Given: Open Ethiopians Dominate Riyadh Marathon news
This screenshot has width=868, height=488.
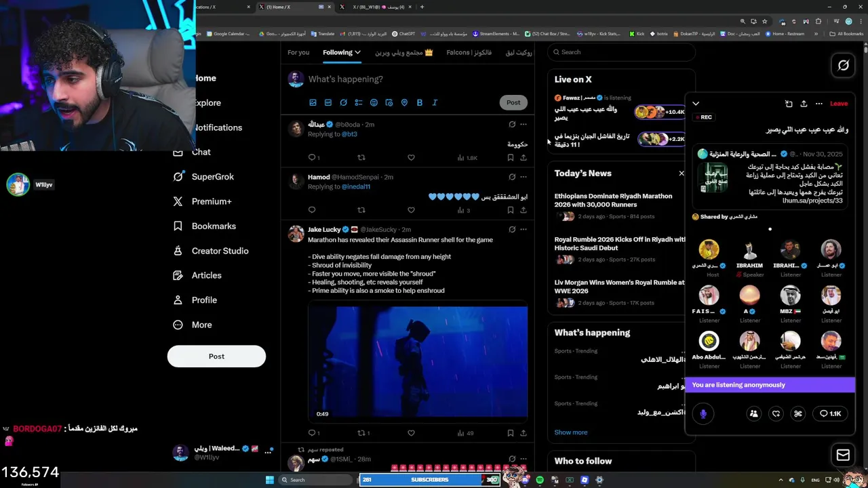Looking at the screenshot, I should click(613, 200).
